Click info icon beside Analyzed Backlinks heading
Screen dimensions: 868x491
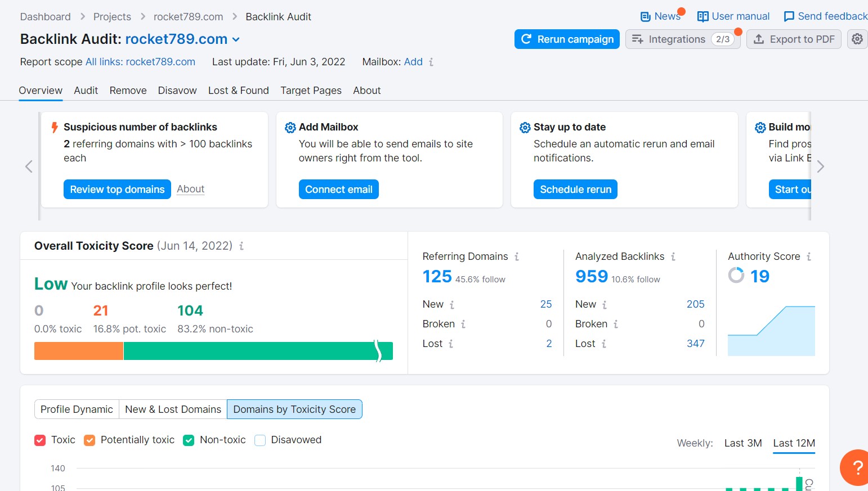[x=673, y=256]
